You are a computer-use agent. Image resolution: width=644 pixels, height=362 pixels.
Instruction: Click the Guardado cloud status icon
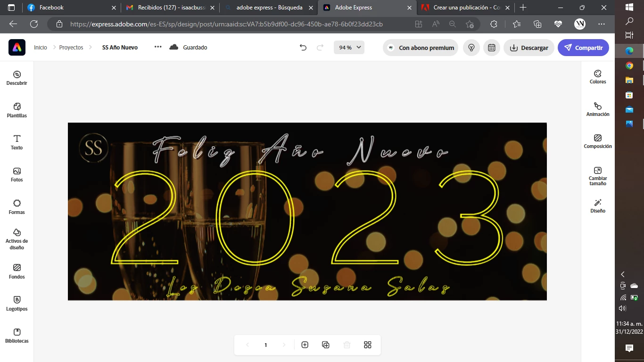(x=174, y=47)
